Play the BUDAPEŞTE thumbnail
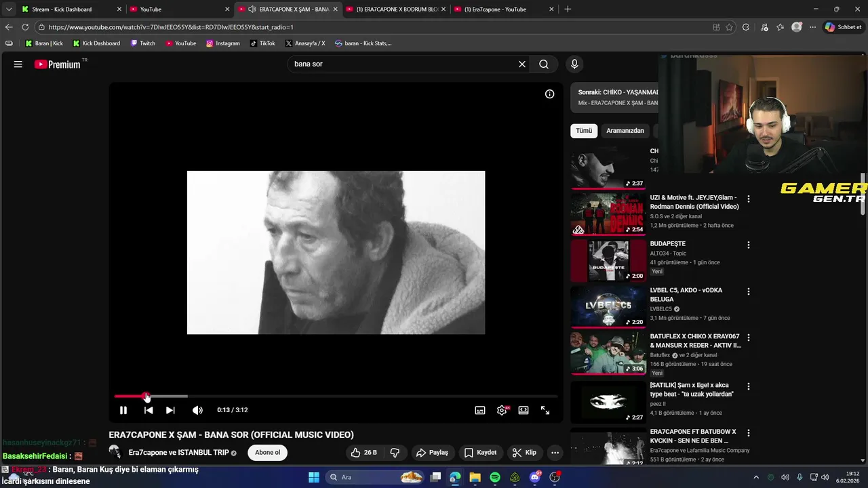Viewport: 868px width, 488px height. click(608, 260)
